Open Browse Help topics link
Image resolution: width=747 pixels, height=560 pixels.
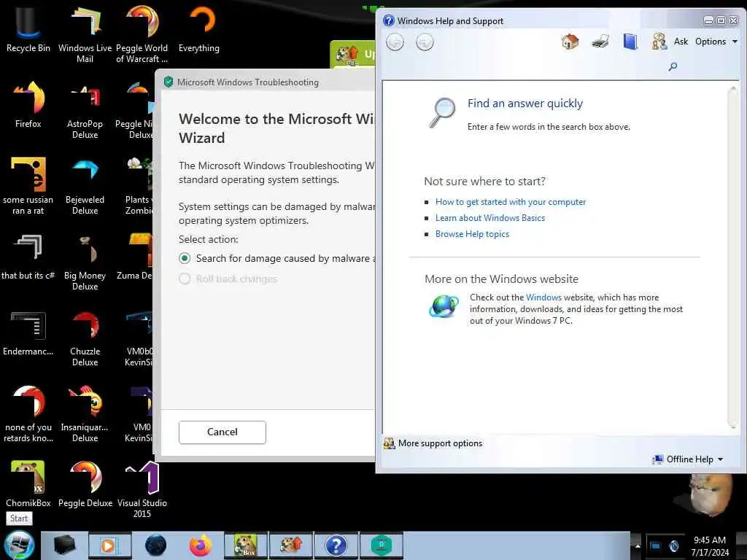(x=472, y=234)
